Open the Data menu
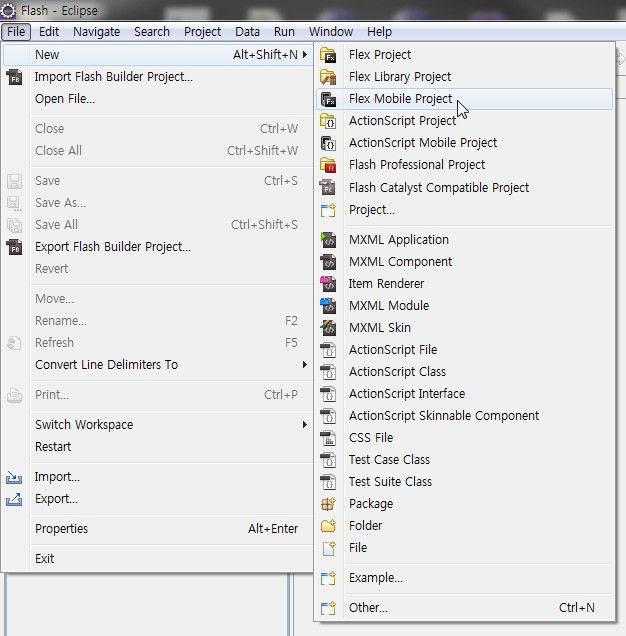 coord(247,32)
